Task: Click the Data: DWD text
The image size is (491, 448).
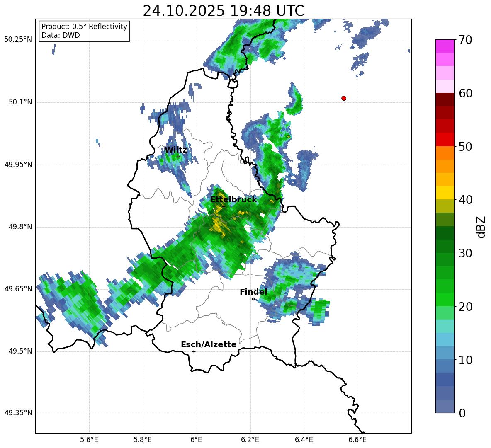Action: 61,35
